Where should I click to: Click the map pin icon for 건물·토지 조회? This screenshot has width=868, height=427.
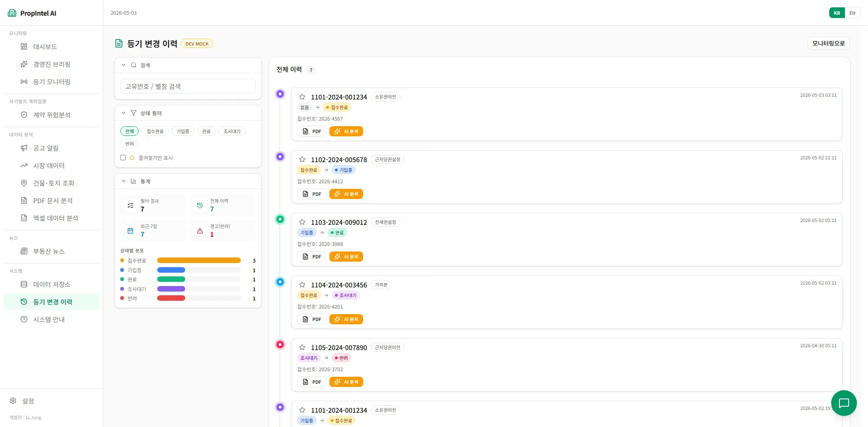[x=24, y=183]
